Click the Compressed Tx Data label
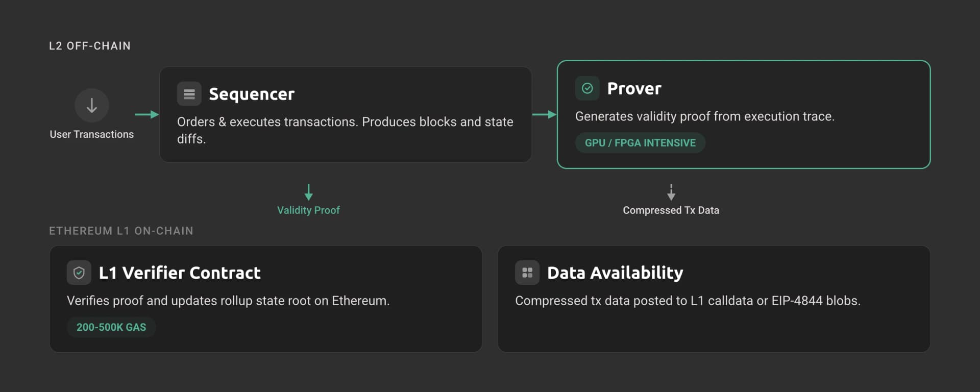This screenshot has height=392, width=980. 671,210
